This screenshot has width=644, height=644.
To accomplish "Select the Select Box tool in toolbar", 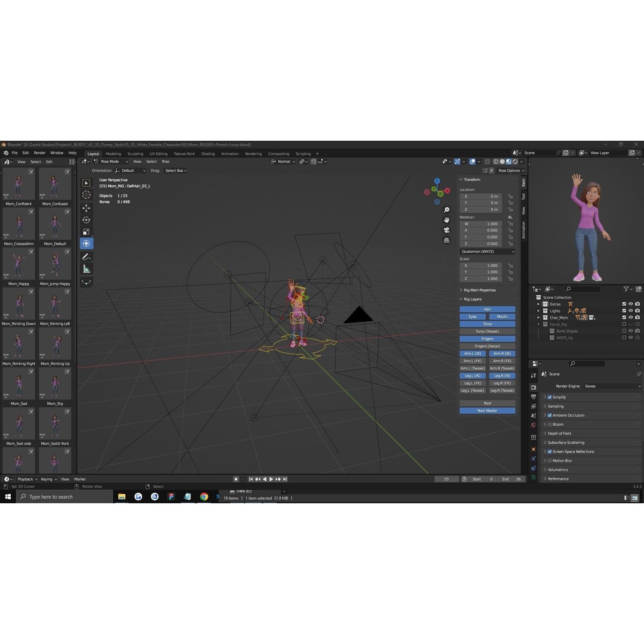I will 86,183.
